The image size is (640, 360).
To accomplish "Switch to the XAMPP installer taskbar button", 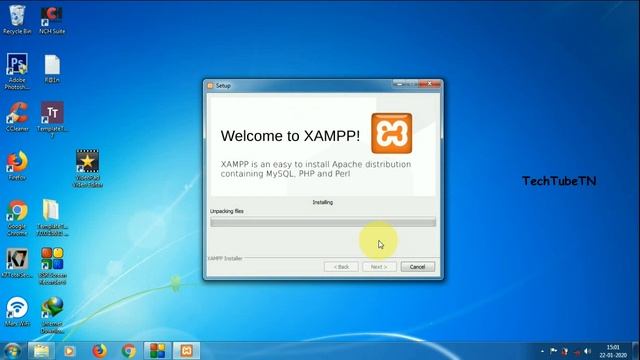I will click(187, 351).
